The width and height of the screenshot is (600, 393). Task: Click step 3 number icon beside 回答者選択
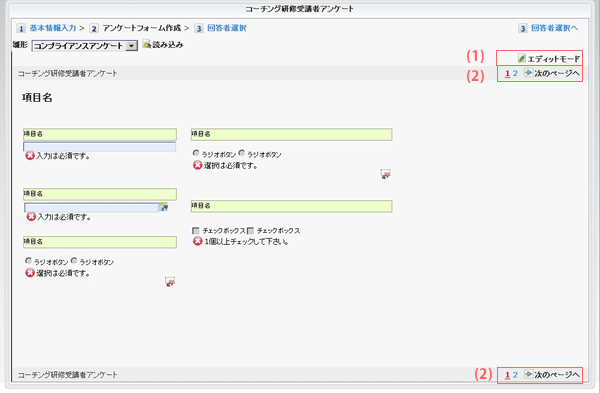[199, 28]
